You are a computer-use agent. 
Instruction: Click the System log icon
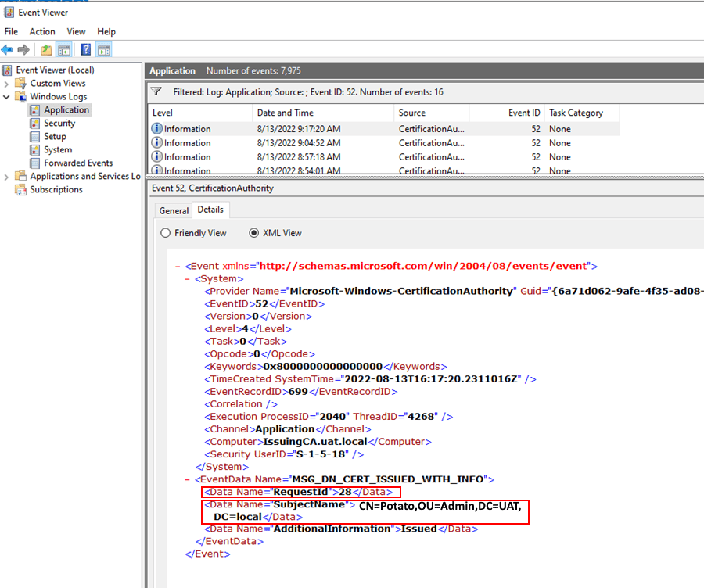point(34,150)
